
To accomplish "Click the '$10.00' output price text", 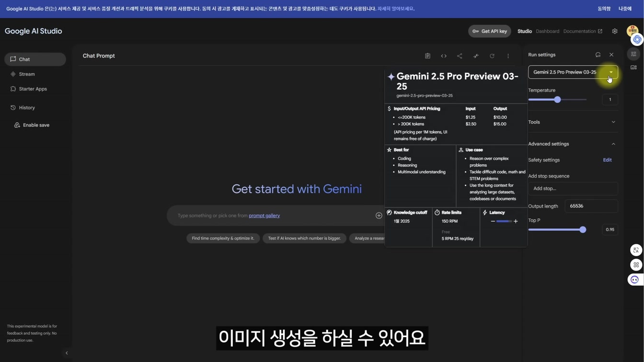I will (x=500, y=117).
